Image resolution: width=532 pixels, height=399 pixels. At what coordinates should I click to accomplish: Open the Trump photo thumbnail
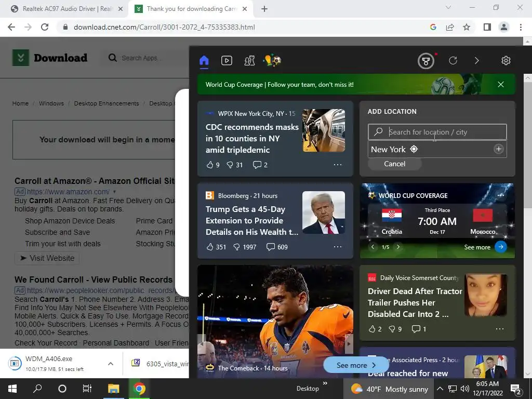click(324, 212)
